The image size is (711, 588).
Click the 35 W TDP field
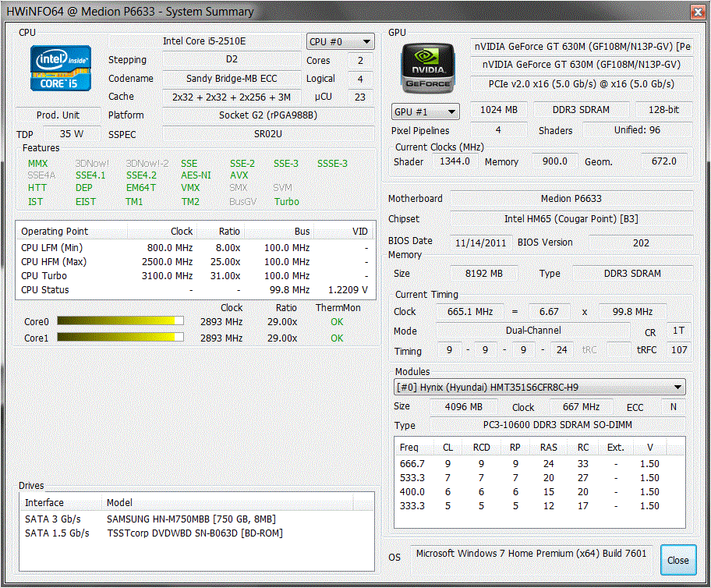(x=72, y=134)
